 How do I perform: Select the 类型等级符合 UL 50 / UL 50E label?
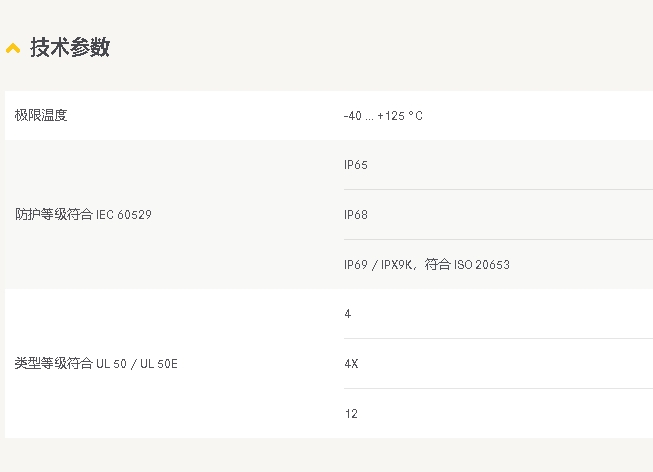(96, 363)
